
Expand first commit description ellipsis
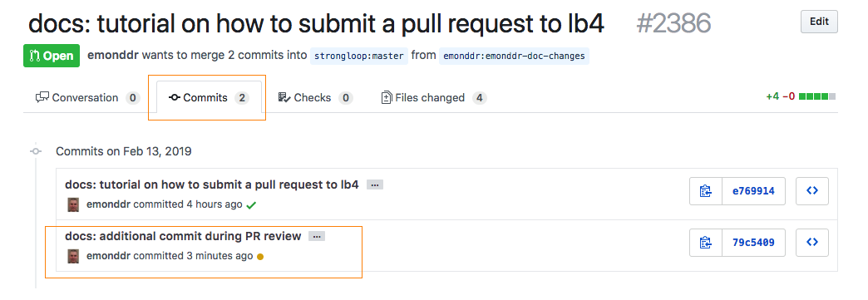(x=375, y=184)
